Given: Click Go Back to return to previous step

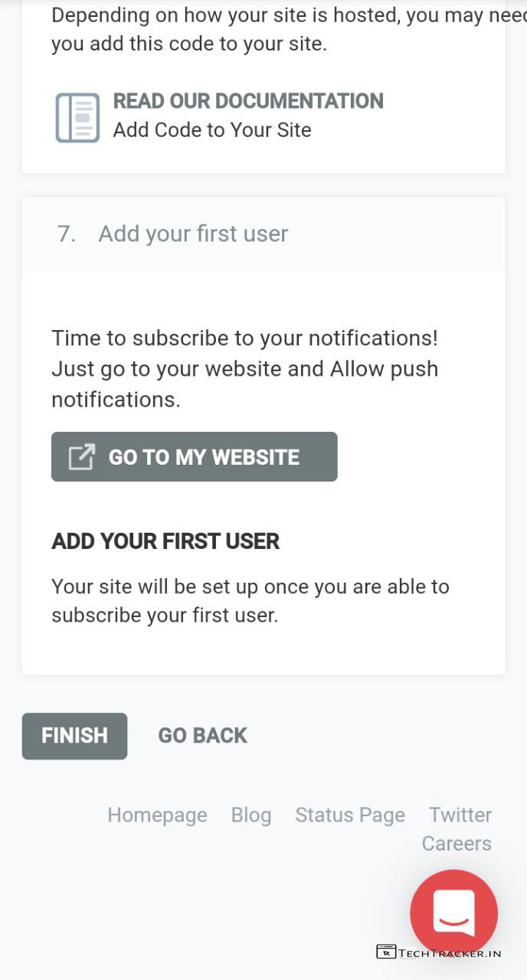Looking at the screenshot, I should pyautogui.click(x=202, y=736).
